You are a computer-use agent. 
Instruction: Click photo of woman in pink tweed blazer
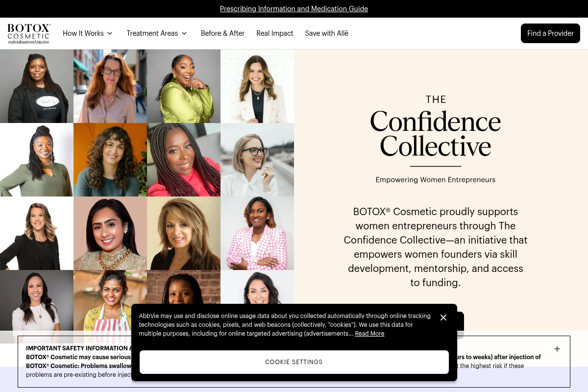tap(257, 233)
